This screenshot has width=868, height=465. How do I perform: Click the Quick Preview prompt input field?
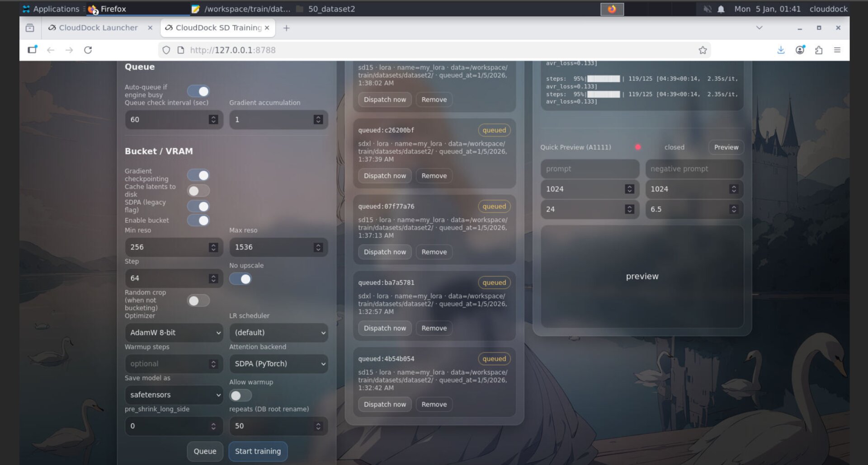tap(590, 169)
